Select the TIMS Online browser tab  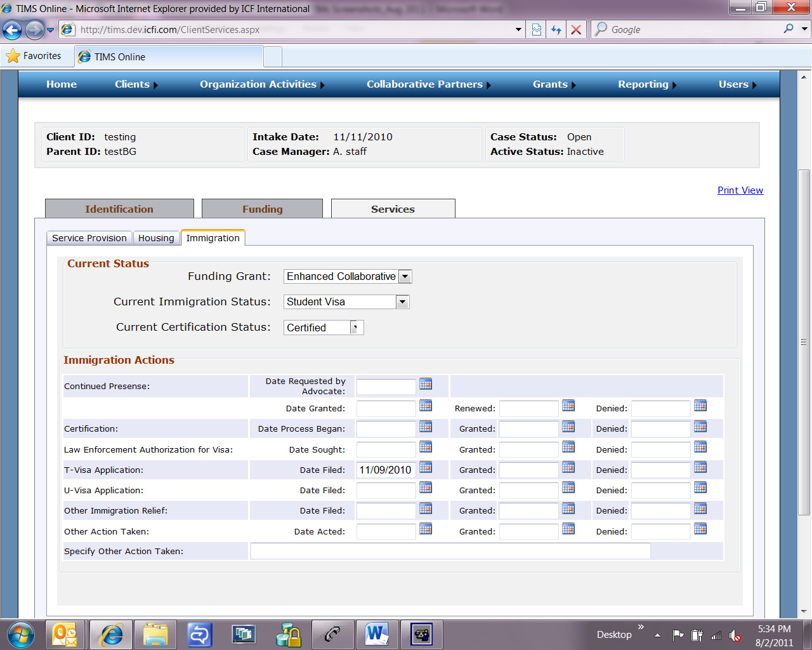click(169, 56)
